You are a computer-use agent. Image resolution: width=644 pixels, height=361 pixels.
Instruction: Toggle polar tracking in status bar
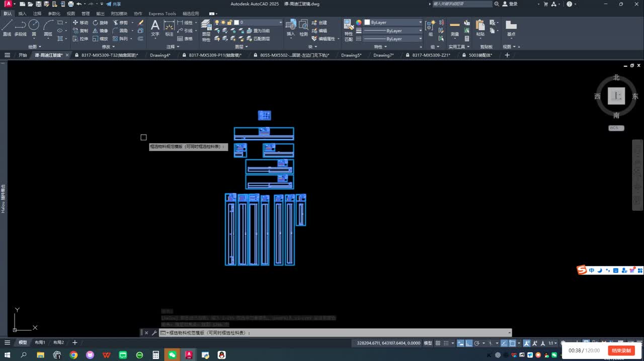[476, 343]
